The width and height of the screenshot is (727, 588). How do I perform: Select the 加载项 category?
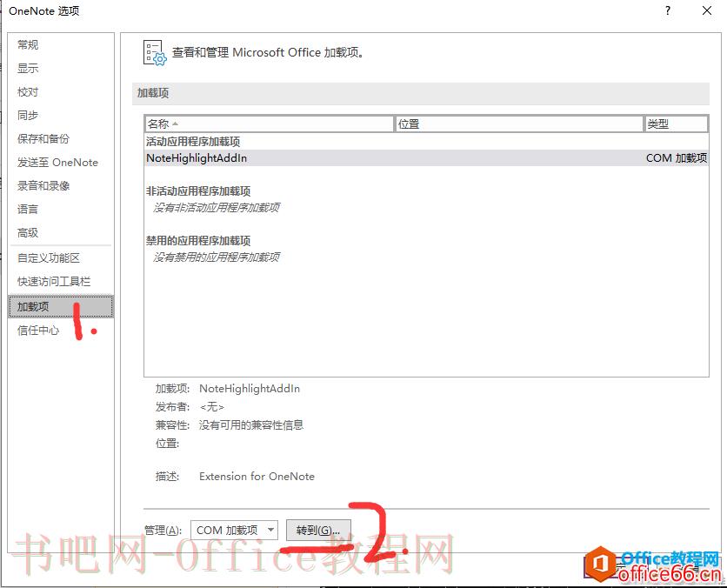(x=61, y=306)
